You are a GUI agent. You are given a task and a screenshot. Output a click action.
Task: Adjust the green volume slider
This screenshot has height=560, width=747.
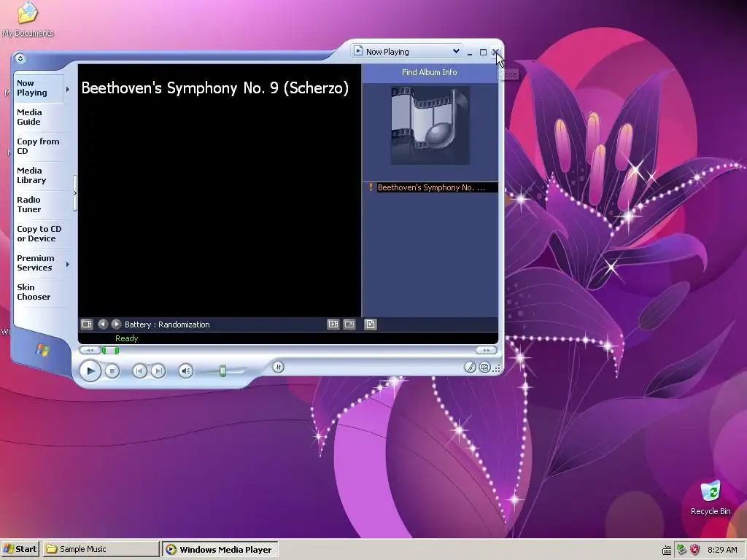(222, 370)
